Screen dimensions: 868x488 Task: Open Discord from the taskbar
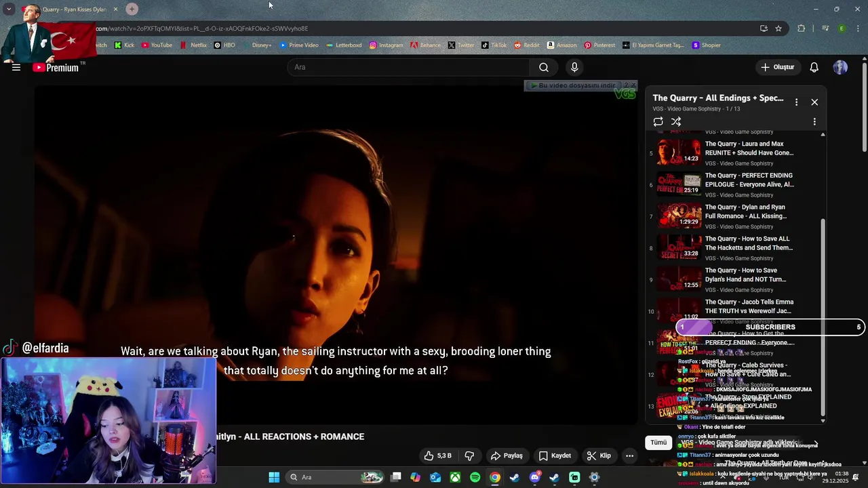(x=535, y=477)
